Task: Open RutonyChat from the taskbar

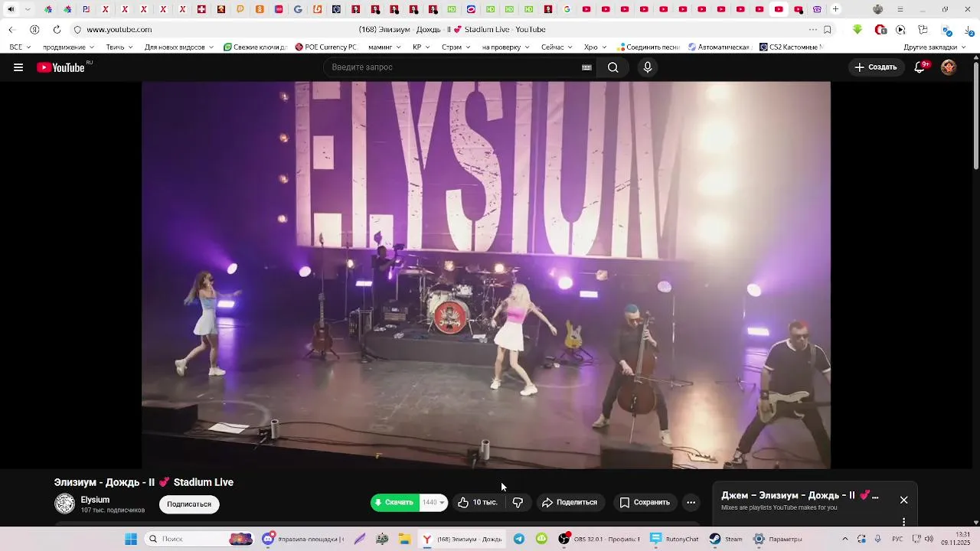Action: click(675, 539)
